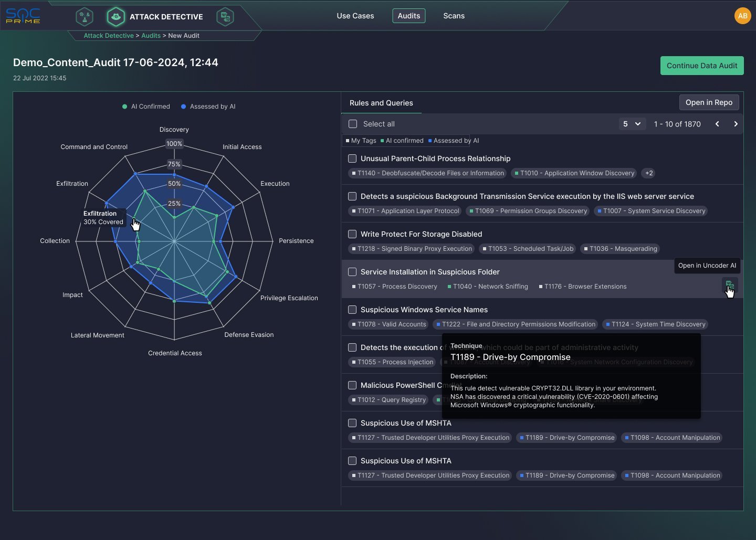
Task: Expand the +2 badge for more techniques
Action: (x=648, y=173)
